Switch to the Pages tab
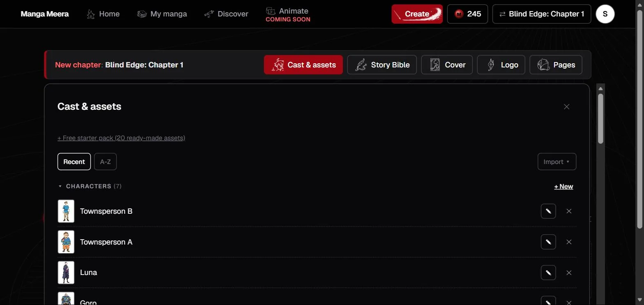This screenshot has height=305, width=644. coord(556,65)
